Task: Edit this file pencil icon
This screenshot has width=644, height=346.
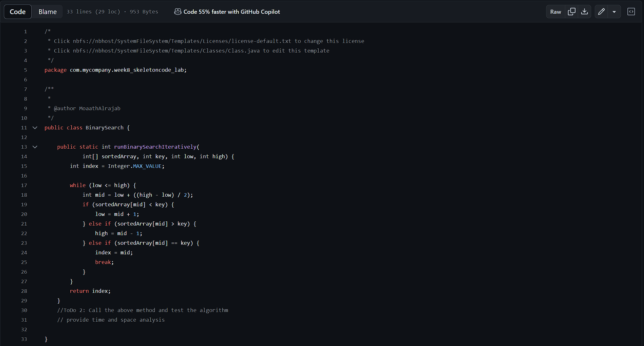Action: tap(601, 12)
